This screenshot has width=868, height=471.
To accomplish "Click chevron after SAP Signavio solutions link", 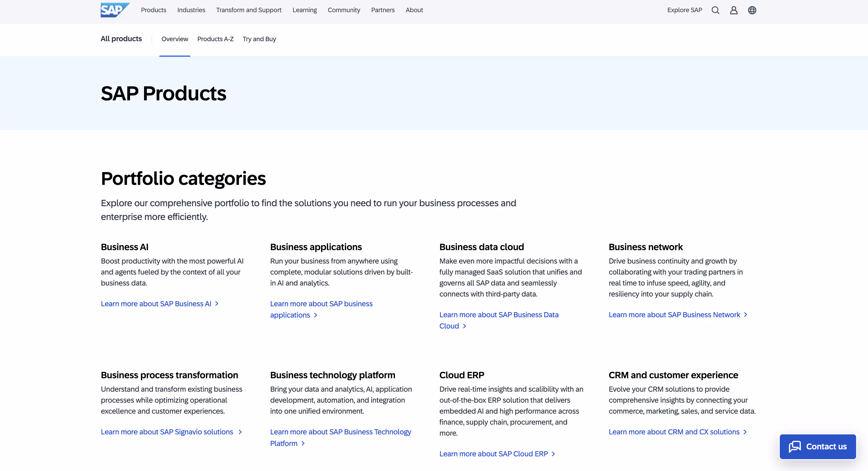I will pos(240,432).
